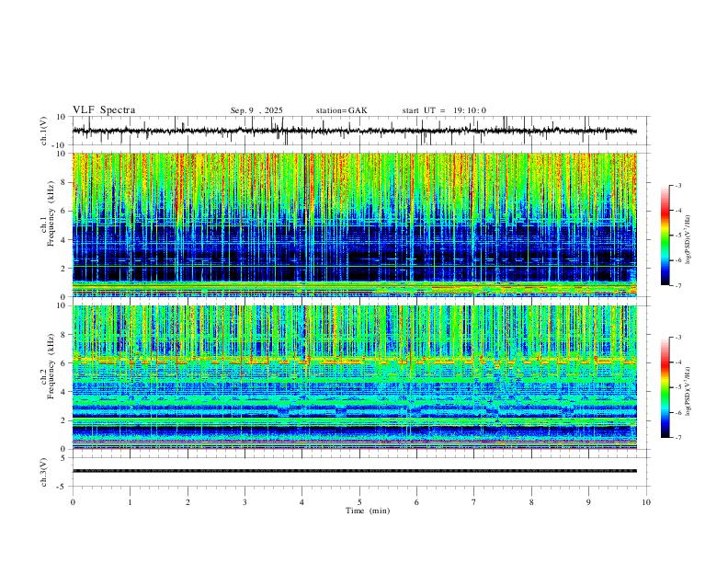Click the ch.2 spectrogram color bar
The height and width of the screenshot is (563, 728).
pos(665,387)
